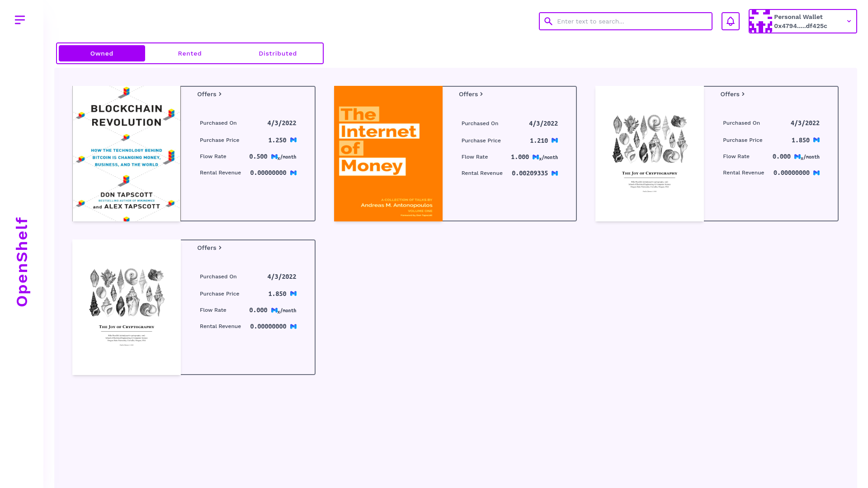Screen dimensions: 868x488
Task: Expand the Personal Wallet dropdown arrow
Action: 849,21
